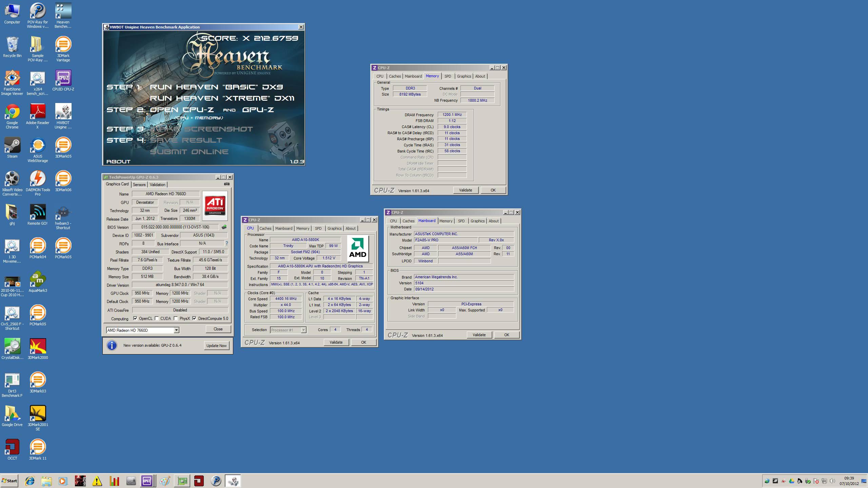Open ASUS WebStorage desktop icon
The image size is (868, 488).
coord(38,149)
